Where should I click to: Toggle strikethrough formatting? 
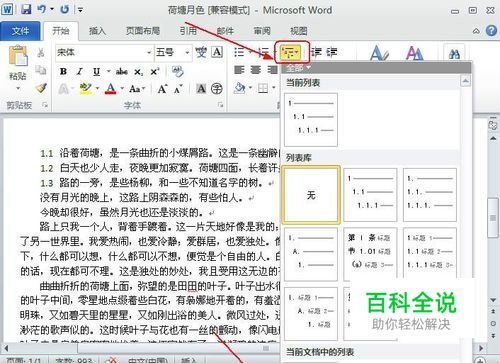pyautogui.click(x=121, y=71)
